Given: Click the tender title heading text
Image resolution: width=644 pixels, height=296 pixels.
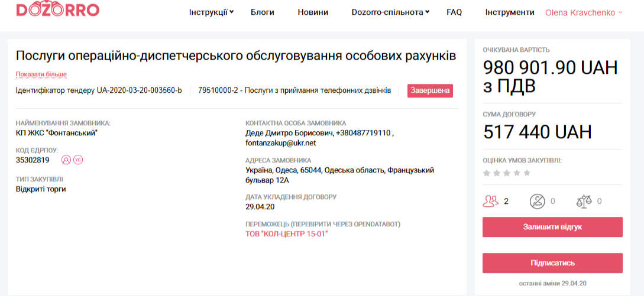Looking at the screenshot, I should (236, 56).
